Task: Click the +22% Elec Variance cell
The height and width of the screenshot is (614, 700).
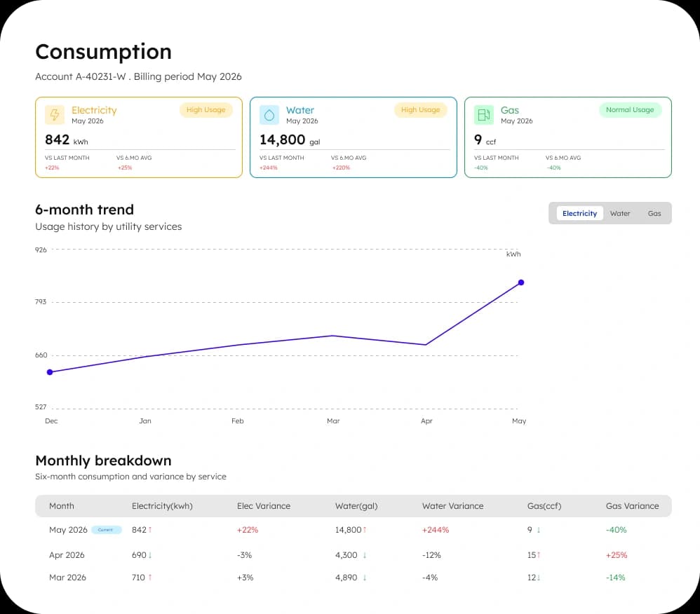Action: [x=248, y=530]
